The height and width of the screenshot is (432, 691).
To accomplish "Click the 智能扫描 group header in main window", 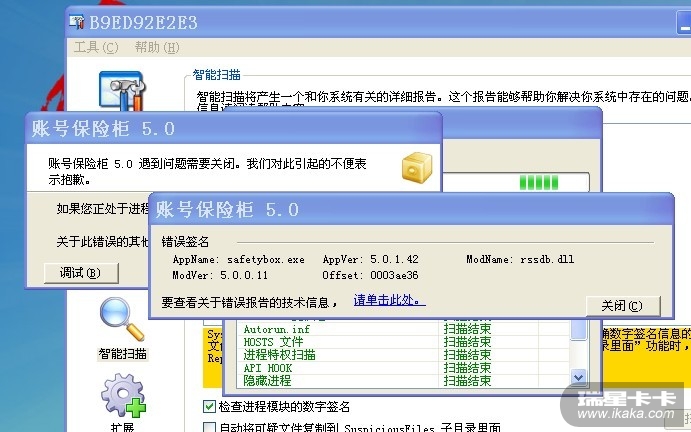I will pos(216,75).
